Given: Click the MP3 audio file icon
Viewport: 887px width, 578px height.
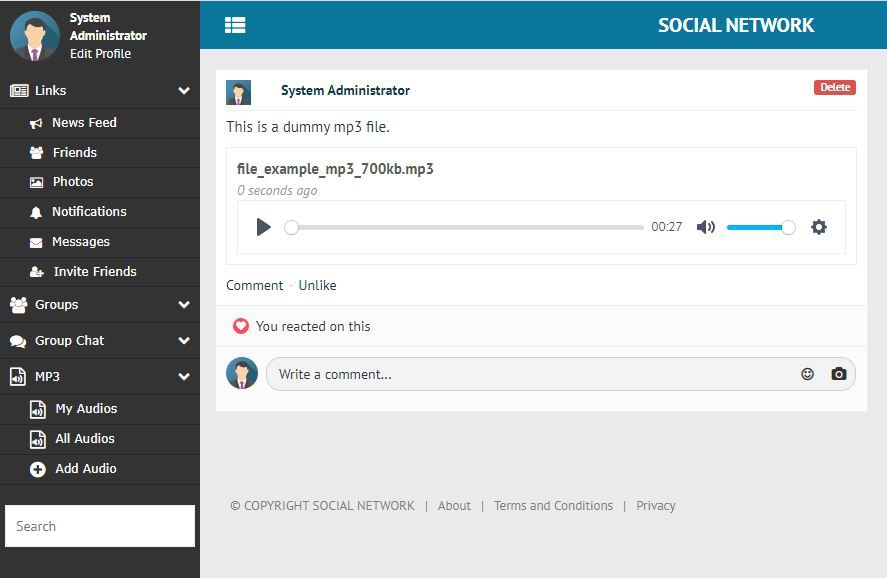Looking at the screenshot, I should pyautogui.click(x=18, y=376).
